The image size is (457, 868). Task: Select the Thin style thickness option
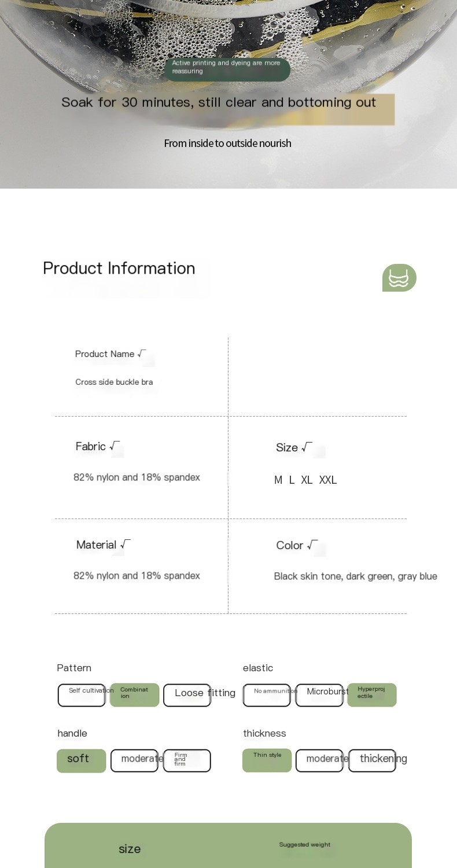point(267,760)
